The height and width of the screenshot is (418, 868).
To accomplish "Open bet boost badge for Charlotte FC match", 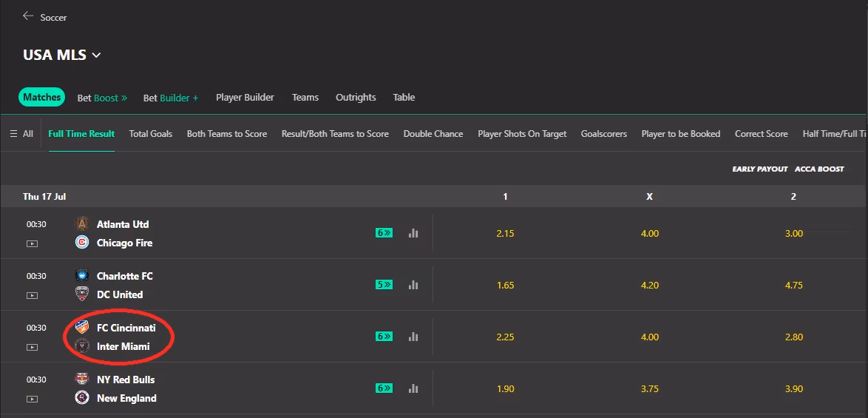I will (x=384, y=285).
